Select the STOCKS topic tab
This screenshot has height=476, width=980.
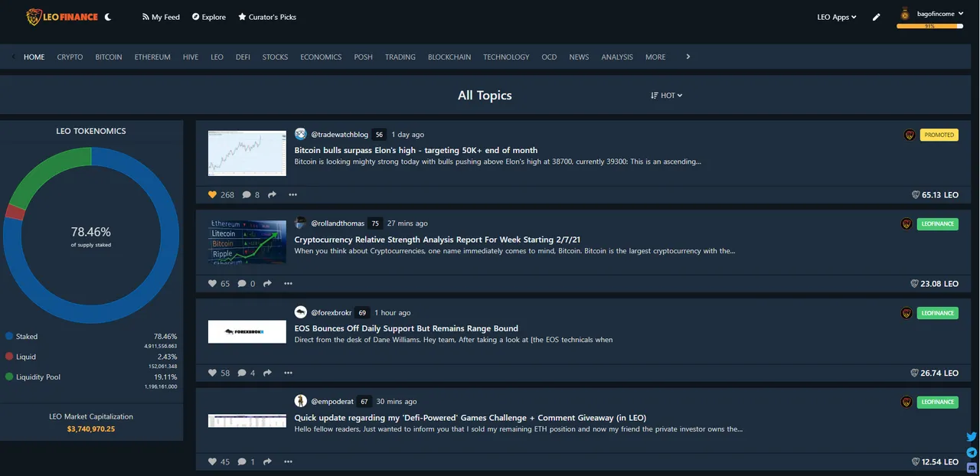[275, 57]
